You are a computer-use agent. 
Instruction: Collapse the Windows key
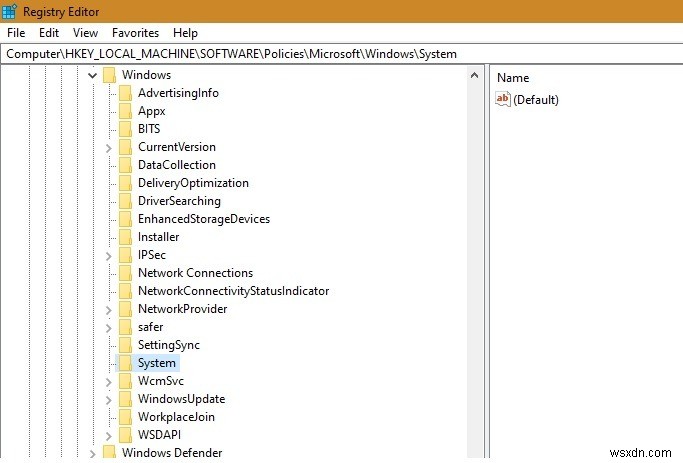point(92,75)
